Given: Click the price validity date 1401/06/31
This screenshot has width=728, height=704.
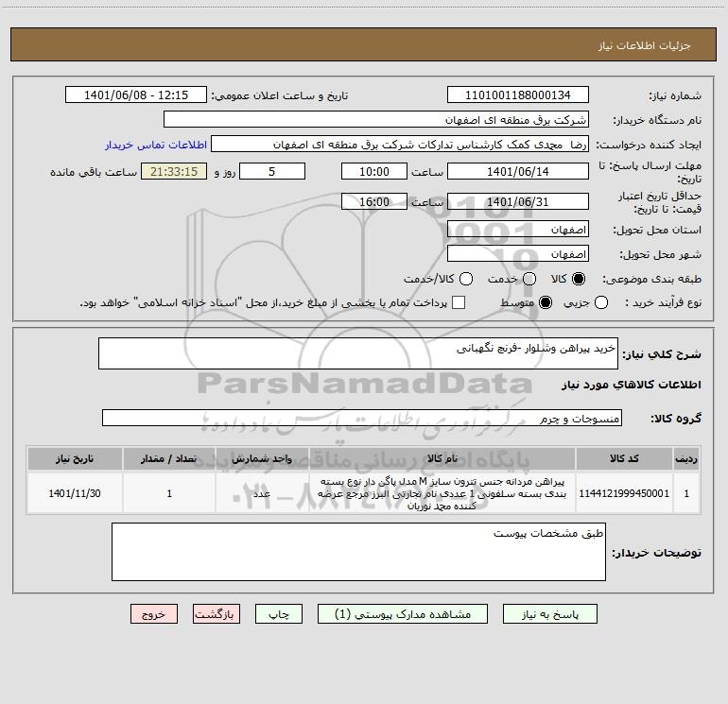Looking at the screenshot, I should (518, 201).
